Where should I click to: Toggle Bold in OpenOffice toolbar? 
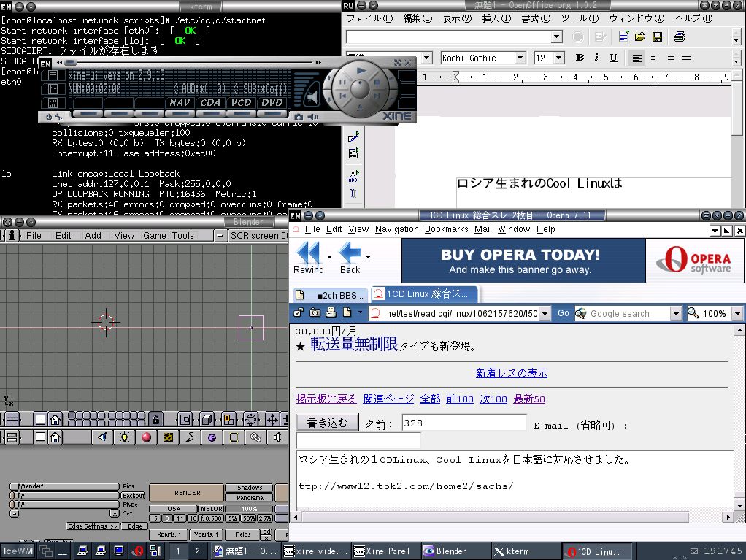click(x=580, y=58)
